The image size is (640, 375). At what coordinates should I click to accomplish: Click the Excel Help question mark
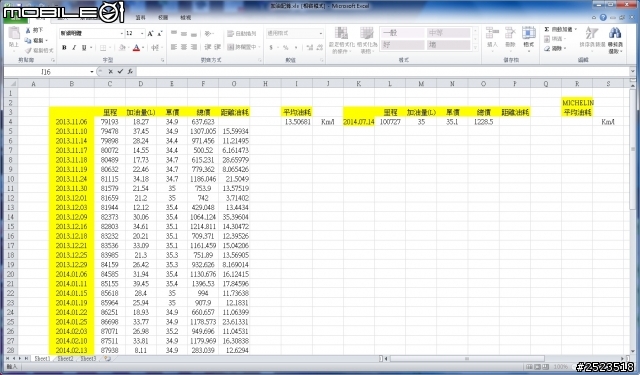click(x=603, y=18)
